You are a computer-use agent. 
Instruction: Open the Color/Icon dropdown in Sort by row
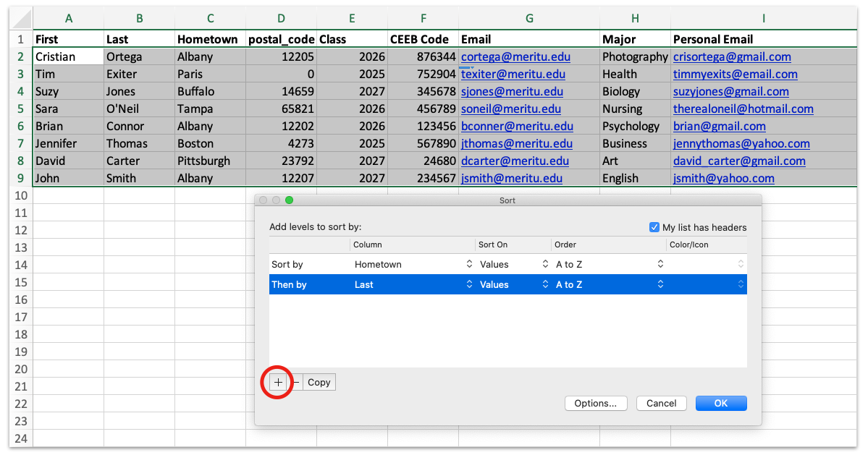pyautogui.click(x=707, y=265)
